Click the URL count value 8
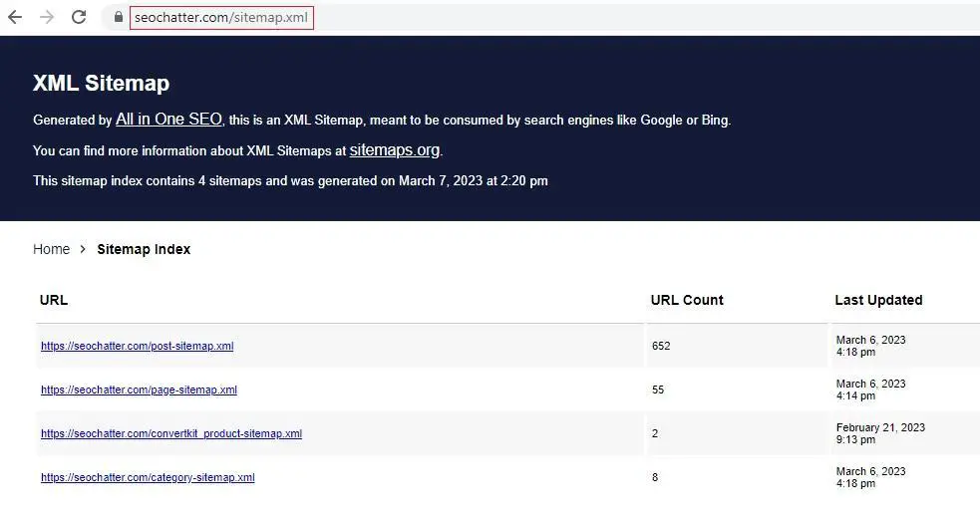The image size is (980, 522). [655, 477]
